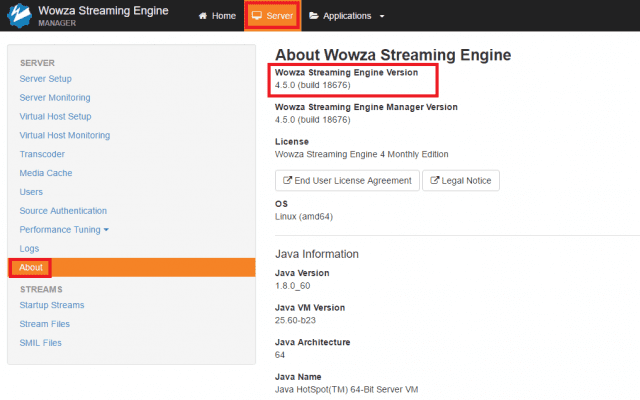Open Server Monitoring

pos(55,98)
